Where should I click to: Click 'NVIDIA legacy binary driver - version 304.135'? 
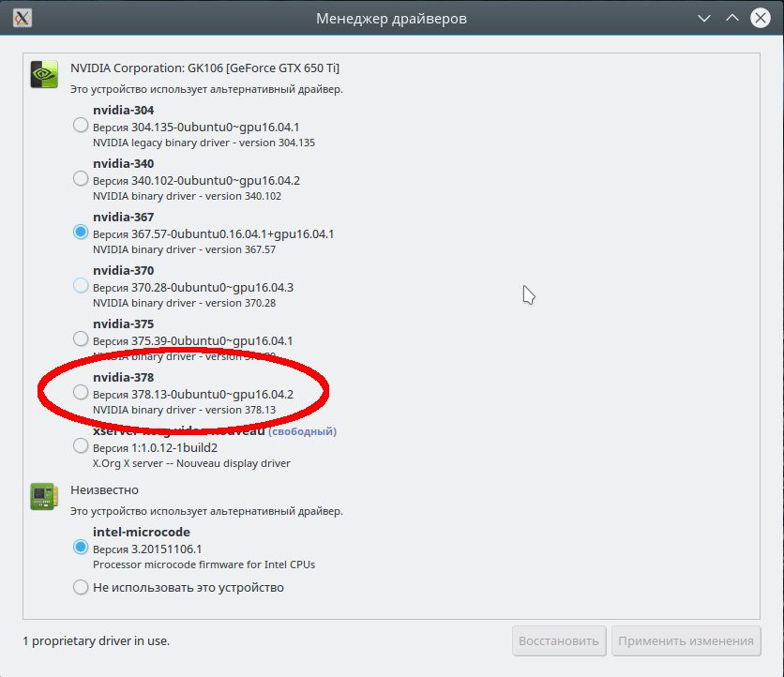click(204, 143)
